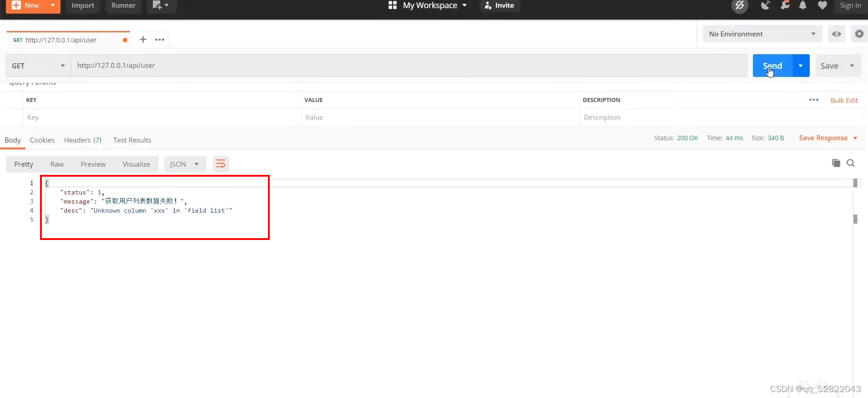Select the Preview response view
868x398 pixels.
click(93, 164)
